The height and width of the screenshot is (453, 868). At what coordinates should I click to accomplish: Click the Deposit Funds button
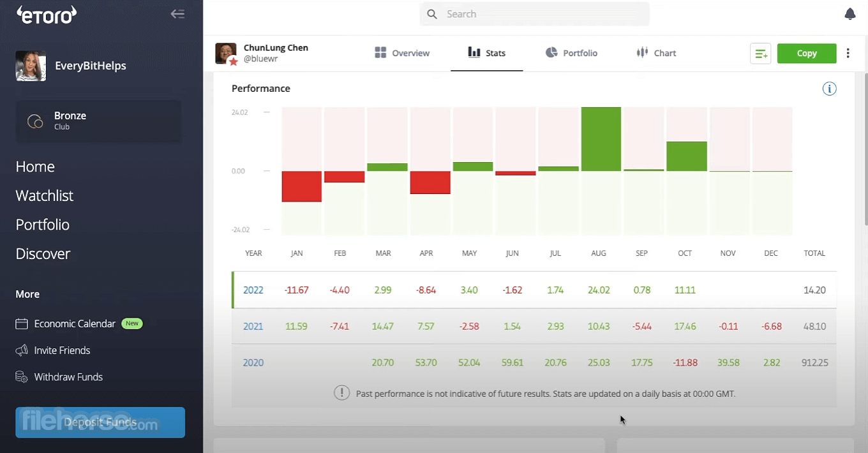[100, 422]
